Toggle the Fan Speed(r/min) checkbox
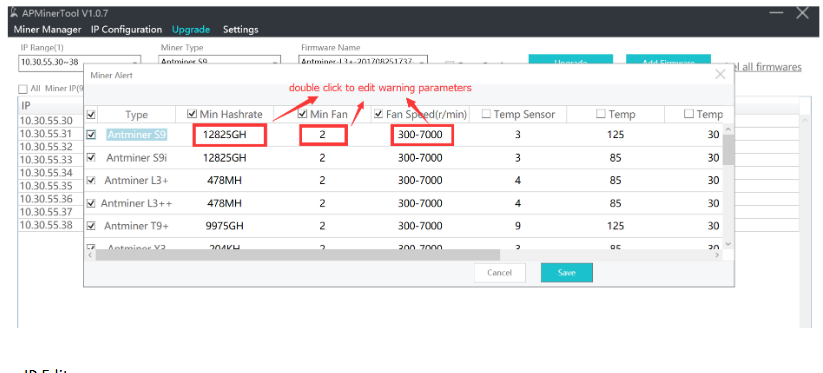The width and height of the screenshot is (823, 373). pos(378,114)
